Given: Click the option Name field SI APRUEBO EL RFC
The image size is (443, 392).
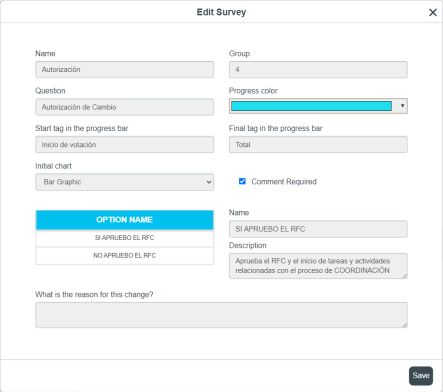Looking at the screenshot, I should click(x=318, y=229).
